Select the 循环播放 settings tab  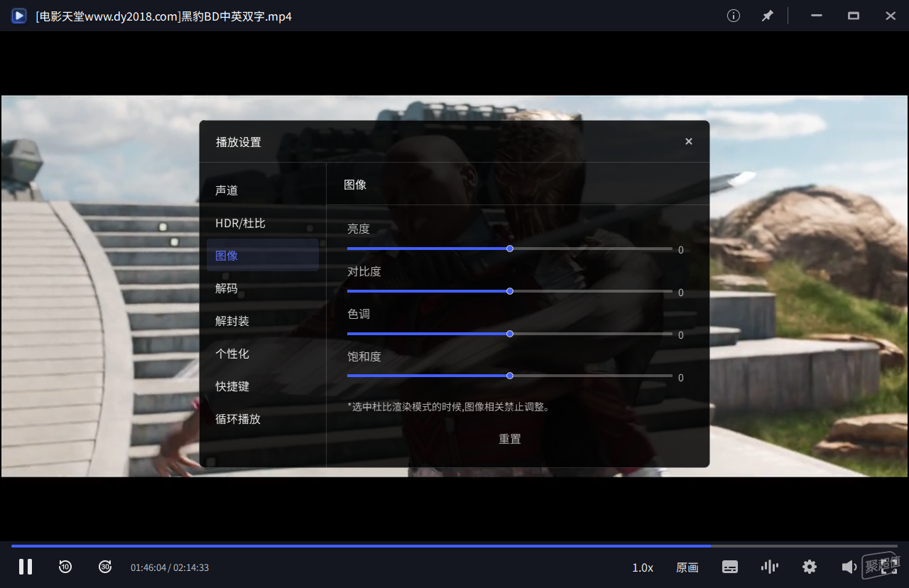[x=263, y=419]
